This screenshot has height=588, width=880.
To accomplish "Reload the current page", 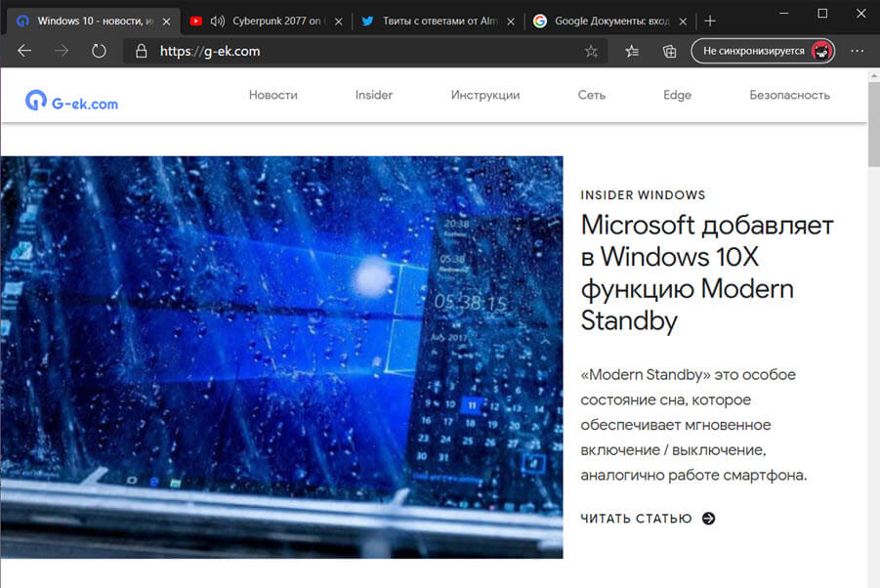I will click(99, 51).
